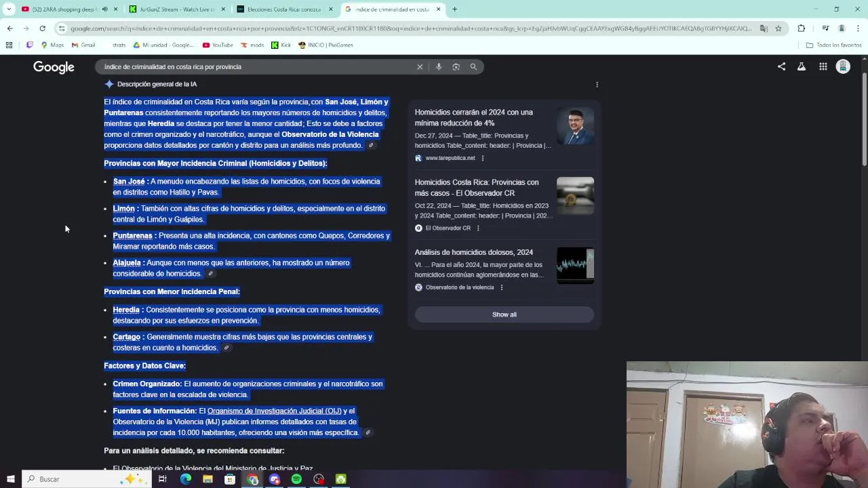
Task: Open the Maps bookmark
Action: [52, 45]
